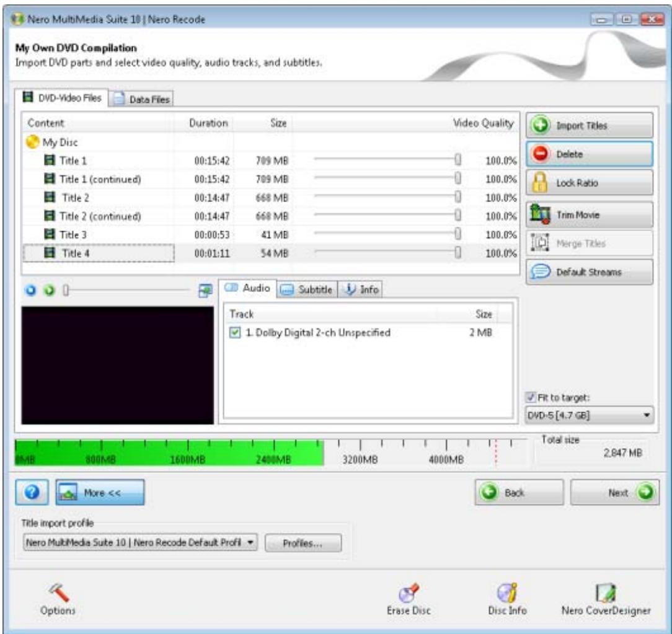Screen dimensions: 672x634
Task: Click the Audio tab icon
Action: 231,288
